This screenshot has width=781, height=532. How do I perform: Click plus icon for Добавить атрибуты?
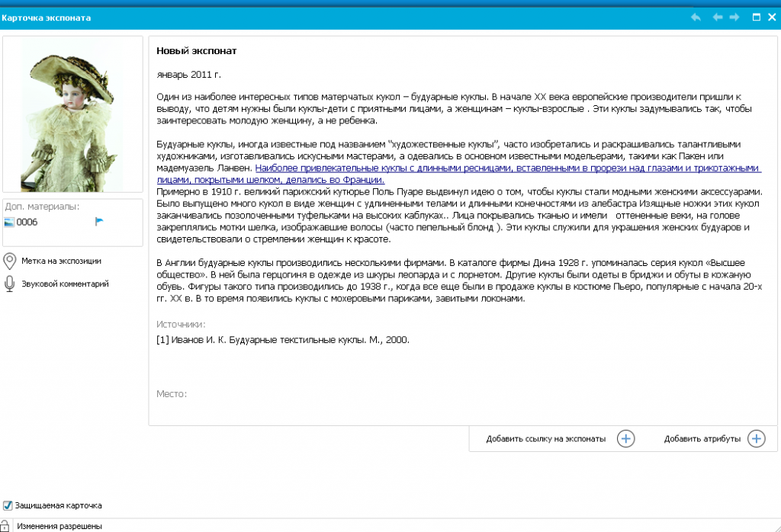[x=756, y=439]
